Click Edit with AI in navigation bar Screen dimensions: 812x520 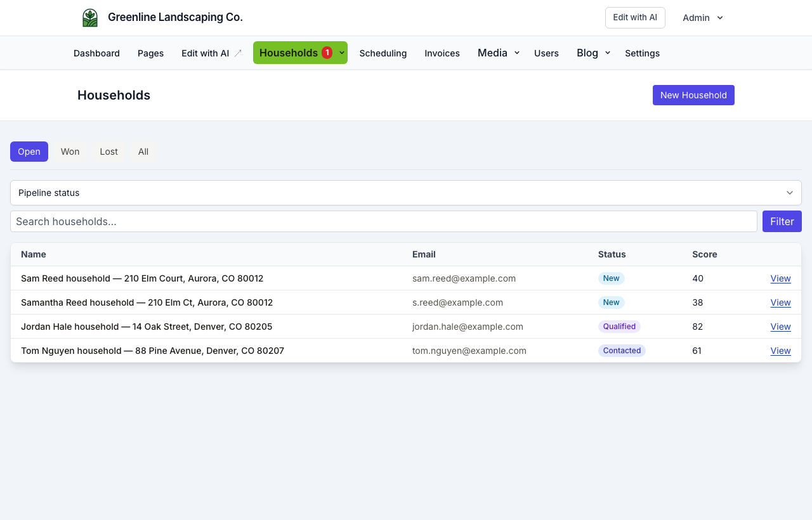click(x=205, y=53)
